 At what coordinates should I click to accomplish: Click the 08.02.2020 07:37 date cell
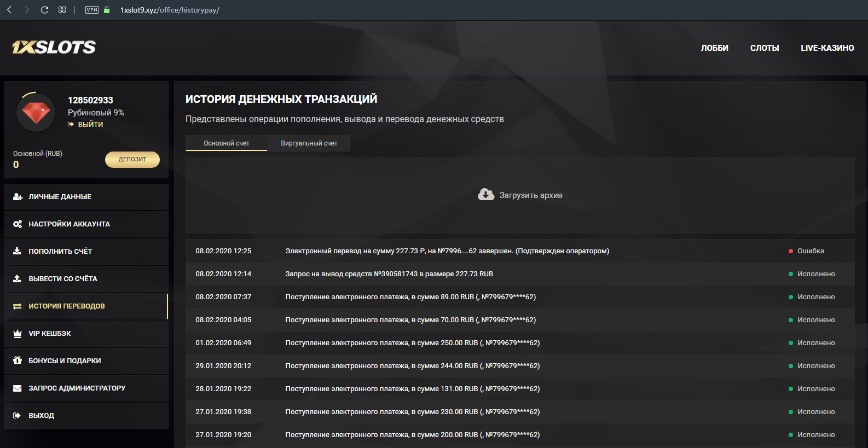223,297
